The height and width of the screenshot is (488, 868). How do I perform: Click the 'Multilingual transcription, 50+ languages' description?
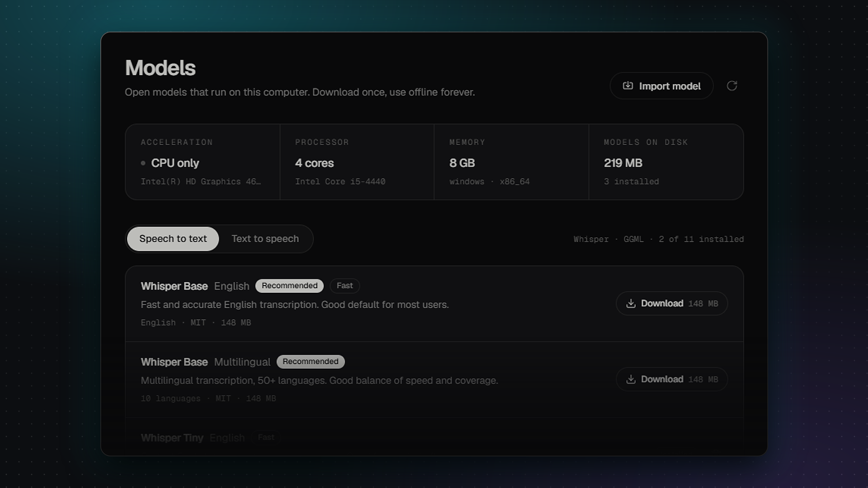click(x=319, y=381)
